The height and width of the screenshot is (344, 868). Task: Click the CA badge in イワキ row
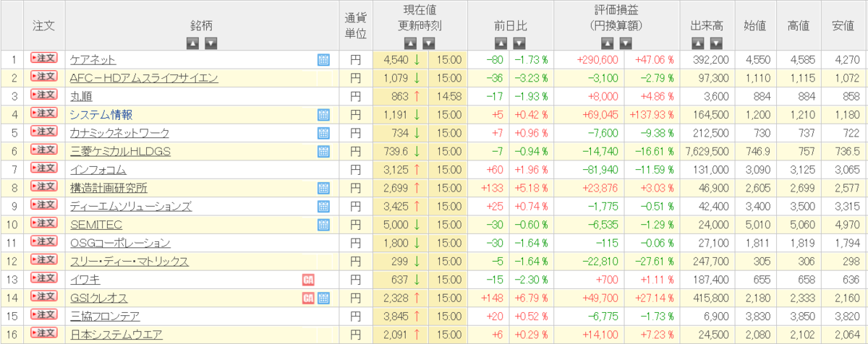[x=308, y=280]
